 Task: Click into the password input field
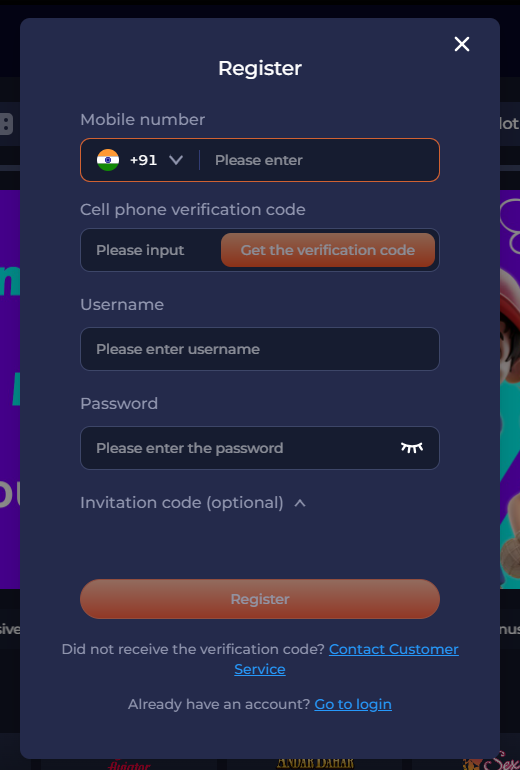[x=241, y=448]
